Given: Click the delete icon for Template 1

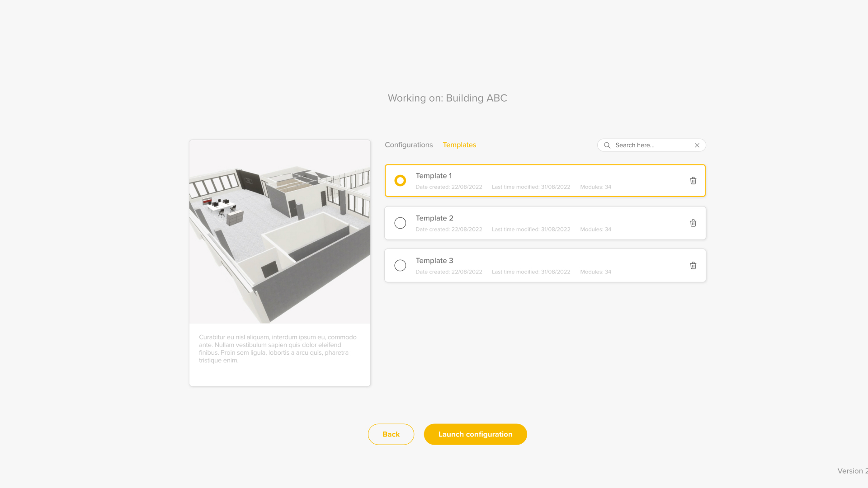Looking at the screenshot, I should [693, 181].
